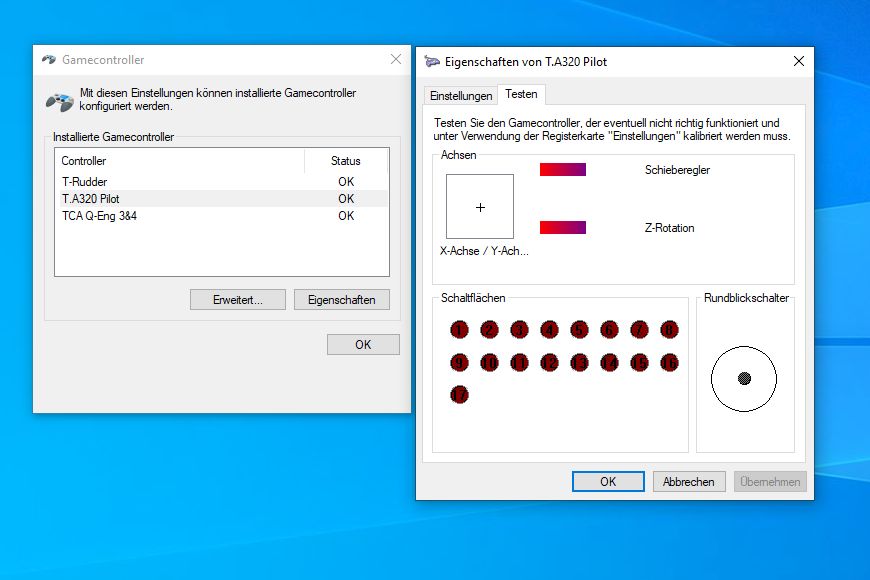Click the T.A320 Pilot title bar icon
Image resolution: width=870 pixels, height=580 pixels.
[x=432, y=61]
